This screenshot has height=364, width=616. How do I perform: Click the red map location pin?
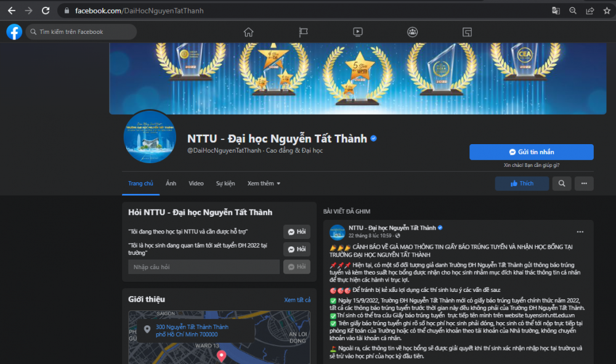tap(222, 356)
